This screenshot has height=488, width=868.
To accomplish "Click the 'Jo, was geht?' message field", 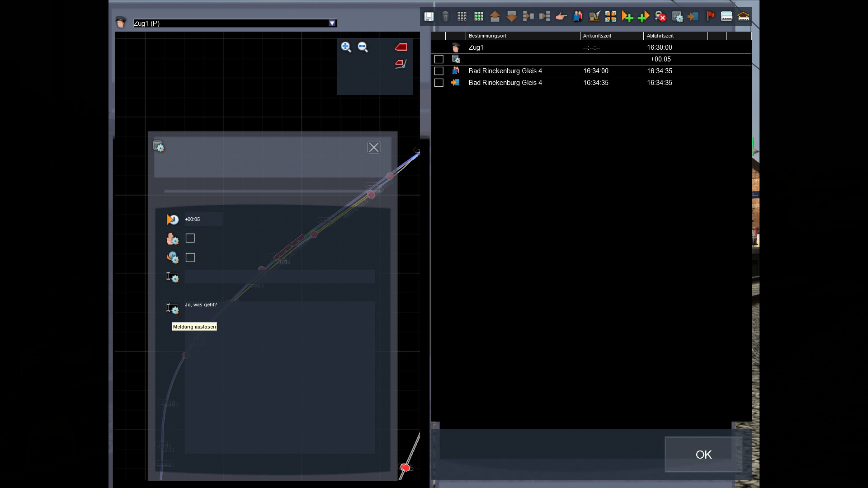I will (x=280, y=377).
